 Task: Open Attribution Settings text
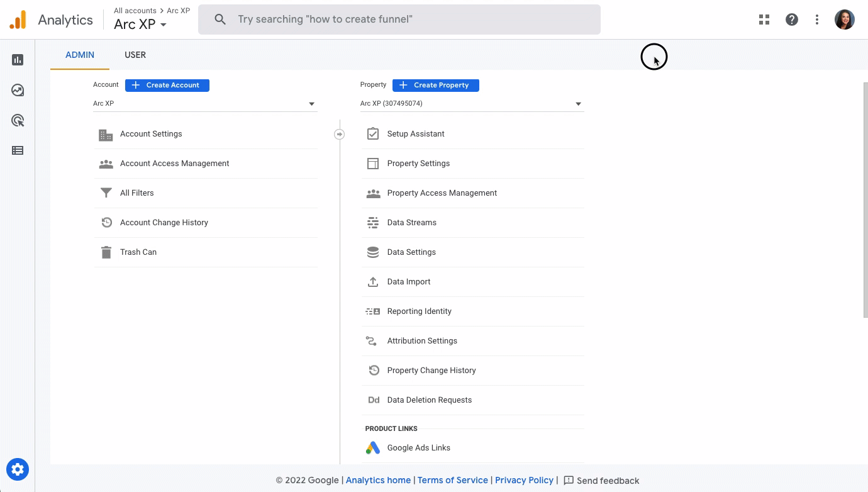pos(422,341)
